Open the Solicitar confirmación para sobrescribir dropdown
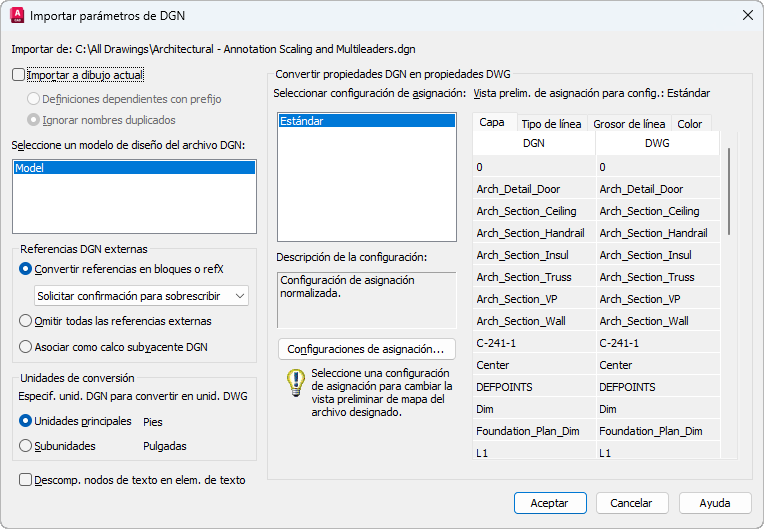Viewport: 764px width, 529px height. [141, 296]
